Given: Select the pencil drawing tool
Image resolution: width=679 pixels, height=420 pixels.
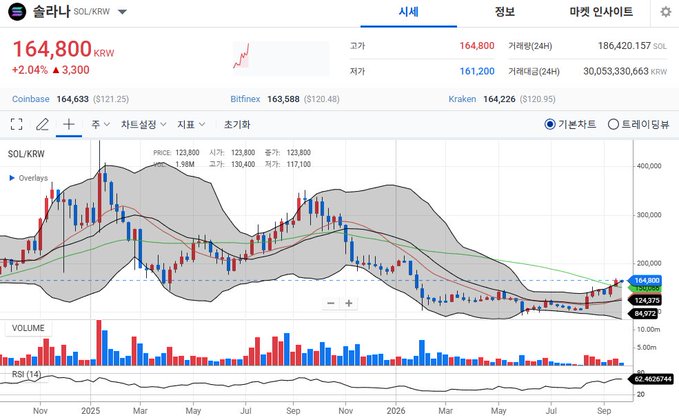Looking at the screenshot, I should click(x=42, y=124).
